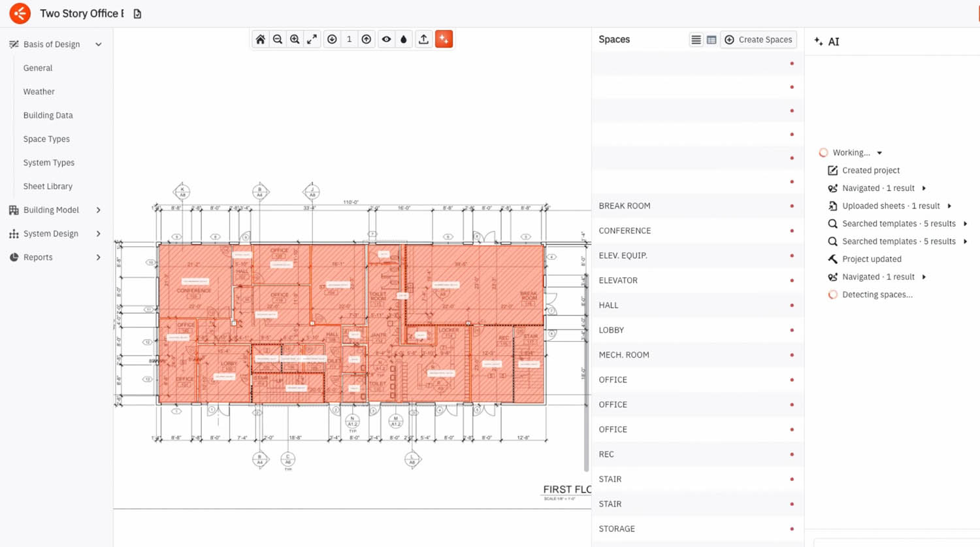Click the orange AI sparkle button
The height and width of the screenshot is (547, 980).
click(444, 39)
